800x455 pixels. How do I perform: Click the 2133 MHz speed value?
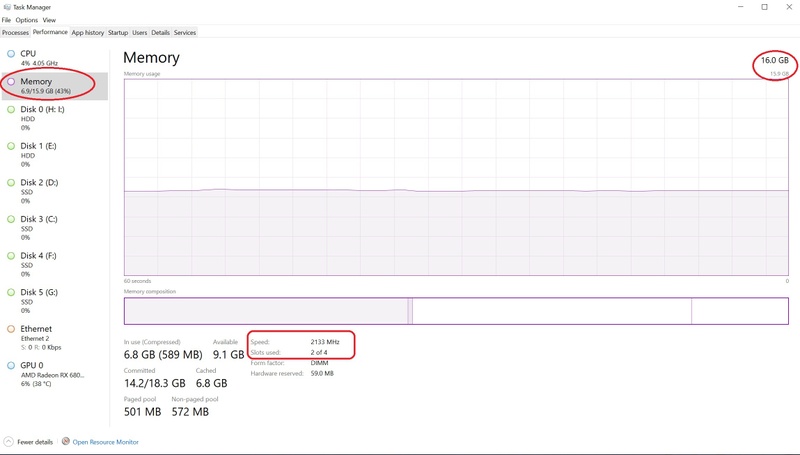[325, 342]
